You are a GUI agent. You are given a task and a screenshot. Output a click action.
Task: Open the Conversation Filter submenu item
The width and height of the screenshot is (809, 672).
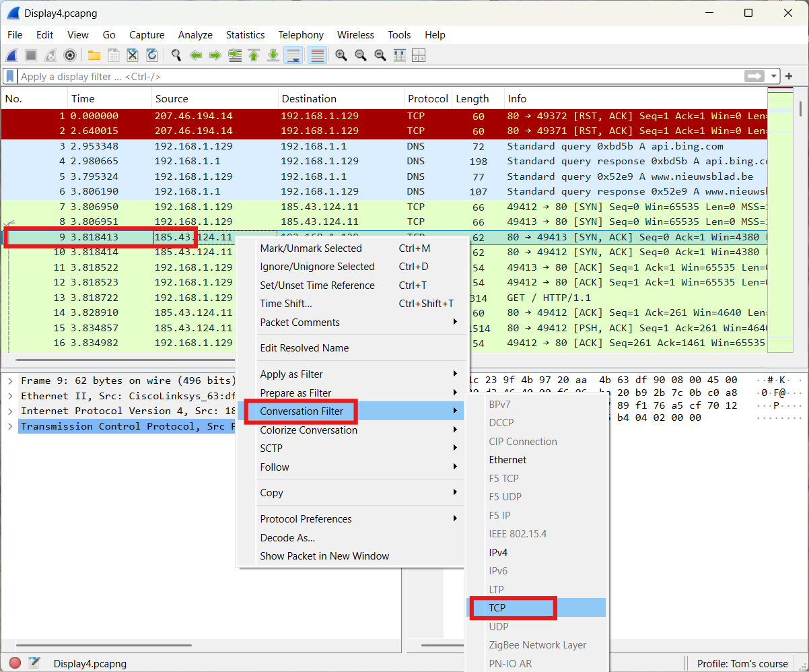[350, 411]
